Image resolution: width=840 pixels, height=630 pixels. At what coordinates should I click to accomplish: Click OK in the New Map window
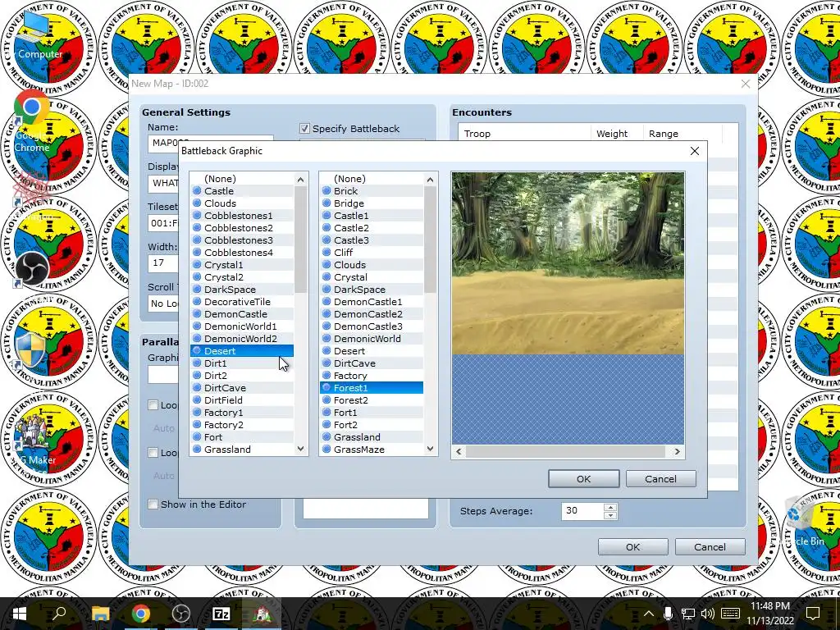pos(632,547)
